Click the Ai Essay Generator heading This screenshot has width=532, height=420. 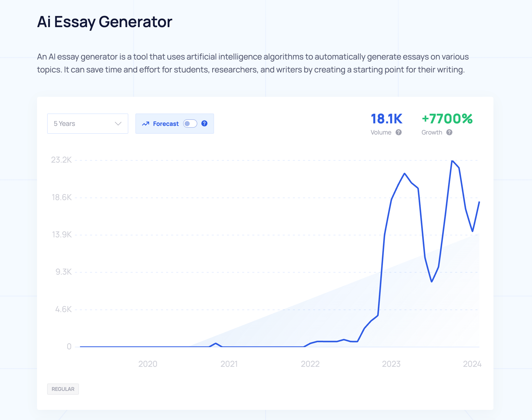[105, 22]
